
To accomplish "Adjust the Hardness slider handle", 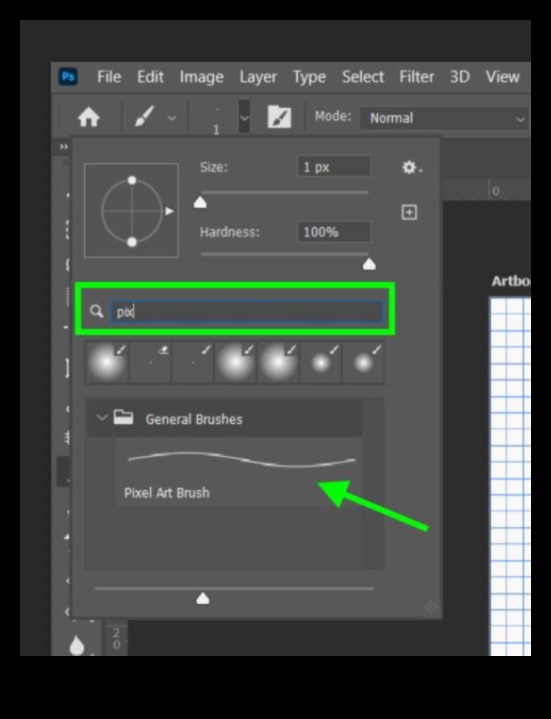I will pos(369,264).
